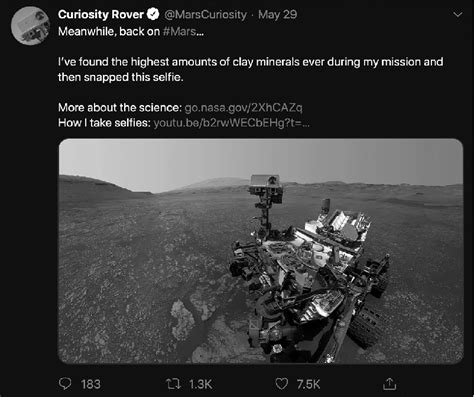Like the tweet with heart icon
Image resolution: width=474 pixels, height=397 pixels.
[x=281, y=384]
